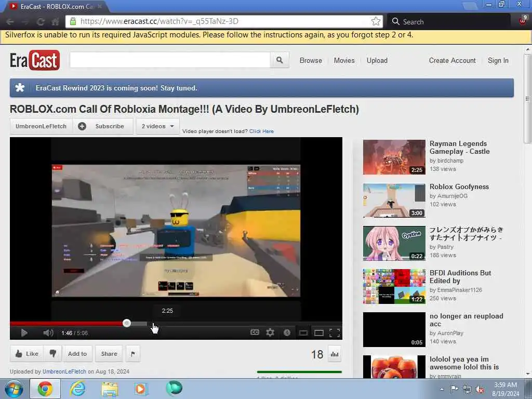Reload the page with the refresh icon

41,22
